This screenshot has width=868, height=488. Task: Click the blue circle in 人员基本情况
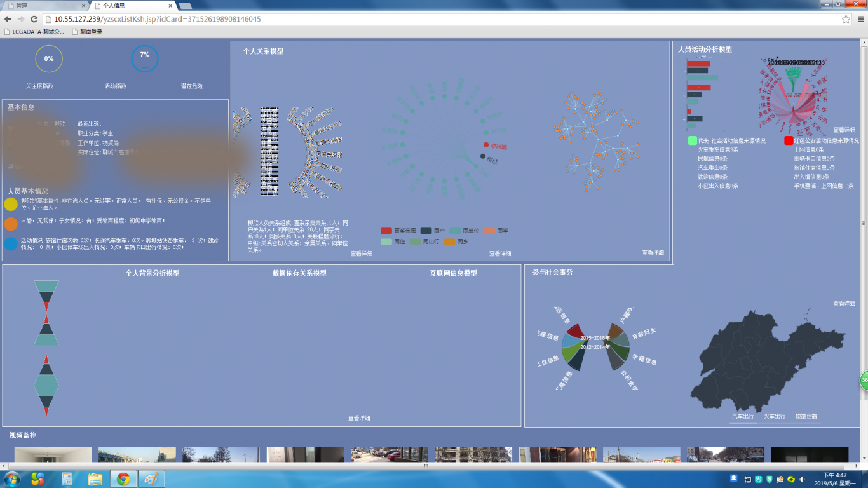pyautogui.click(x=11, y=244)
